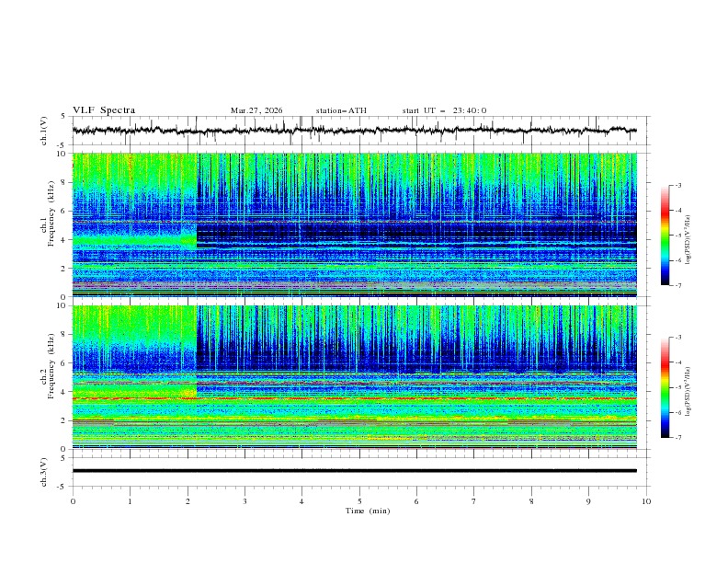Click the ch.1 "Frequency (kHz)" axis label
The image size is (728, 563).
[51, 215]
